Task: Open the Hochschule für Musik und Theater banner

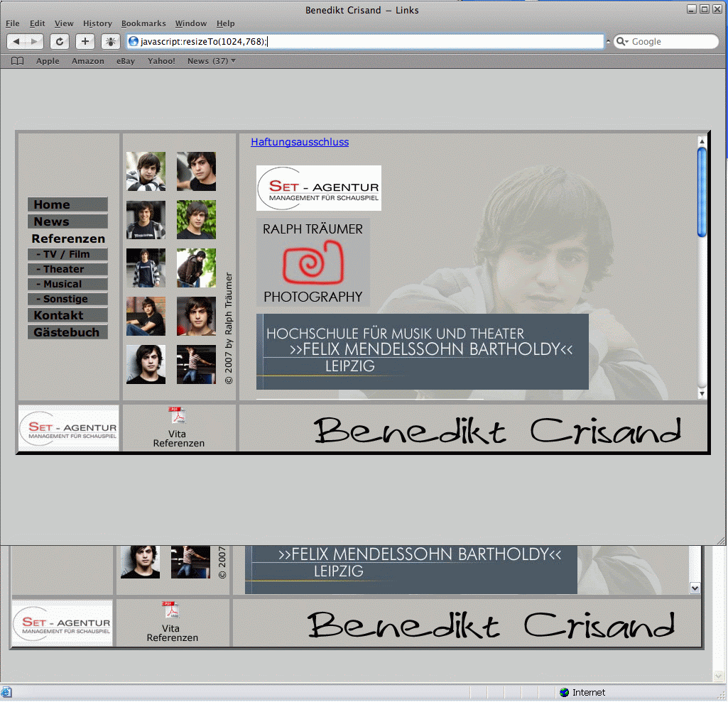Action: click(422, 351)
